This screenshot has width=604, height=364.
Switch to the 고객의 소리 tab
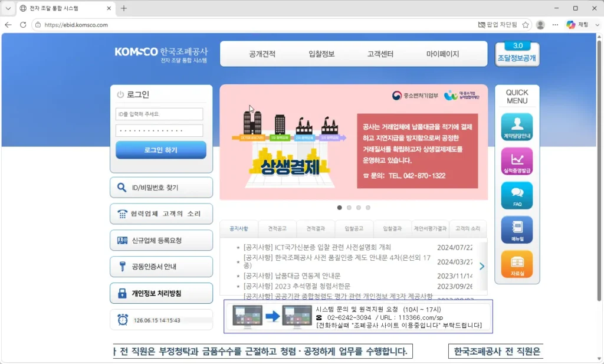468,228
